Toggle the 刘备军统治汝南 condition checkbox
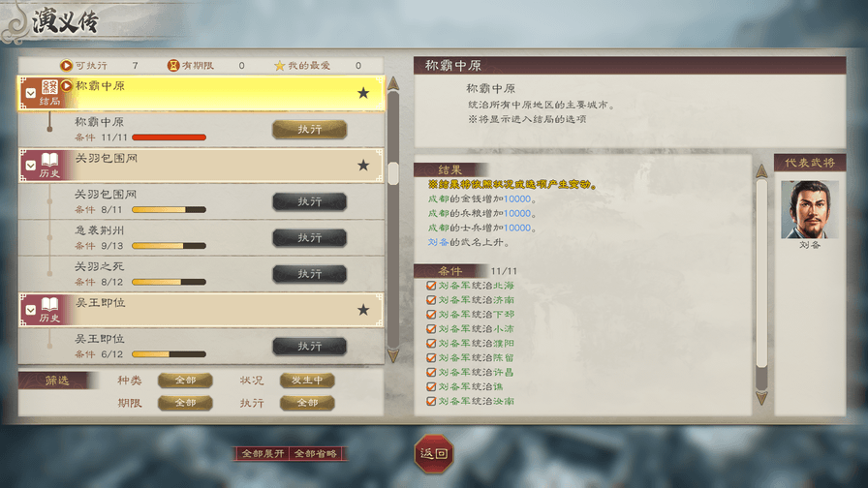The width and height of the screenshot is (868, 488). coord(431,401)
